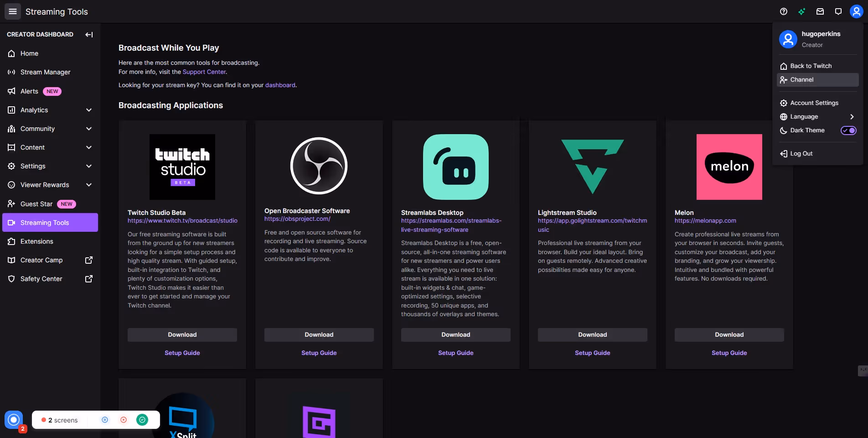Click the Alerts NEW badge

coord(52,91)
